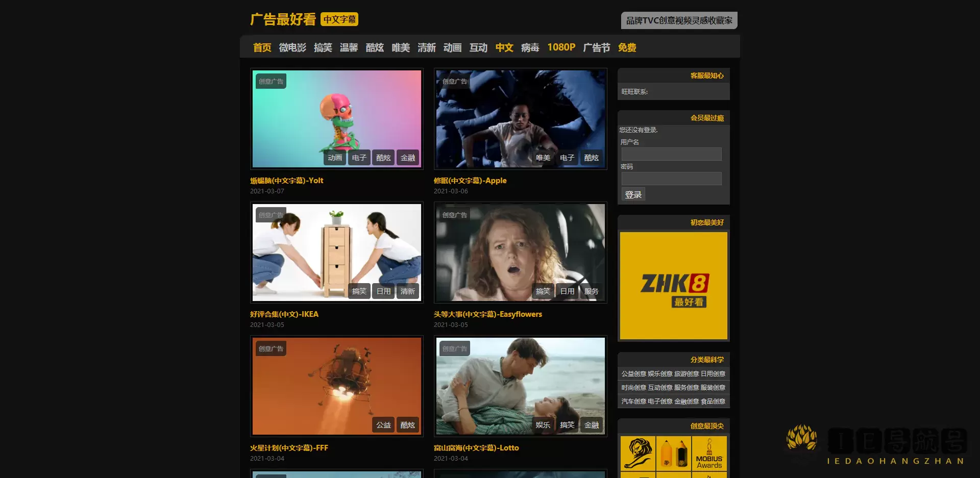The width and height of the screenshot is (980, 478).
Task: Open the 分类最科学 category panel
Action: 706,360
